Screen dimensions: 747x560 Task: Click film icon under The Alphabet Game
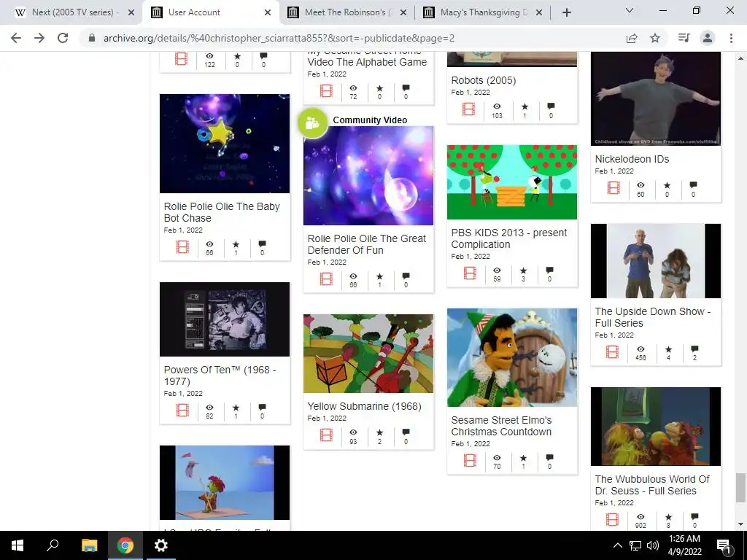click(x=326, y=91)
